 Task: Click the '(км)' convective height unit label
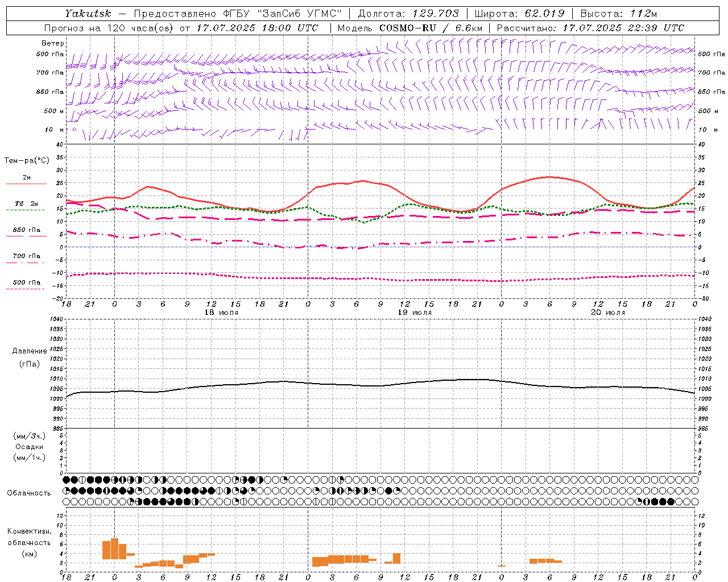coord(30,554)
